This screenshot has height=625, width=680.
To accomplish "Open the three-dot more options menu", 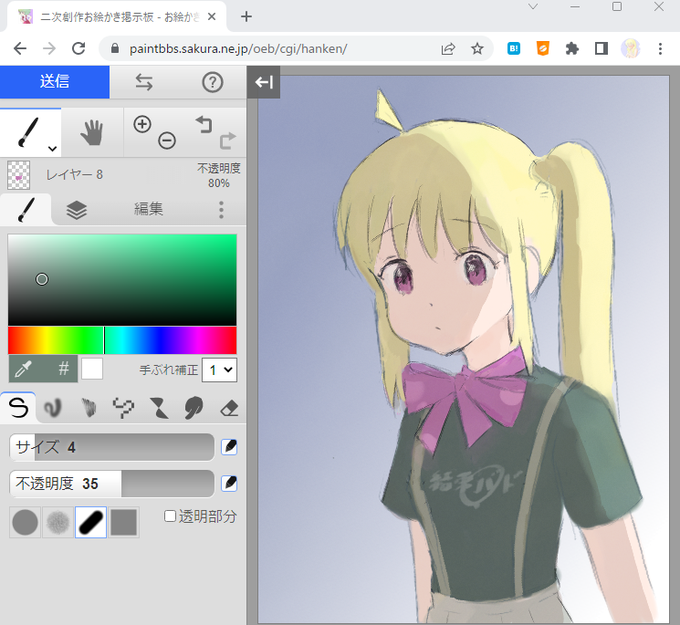I will point(221,209).
